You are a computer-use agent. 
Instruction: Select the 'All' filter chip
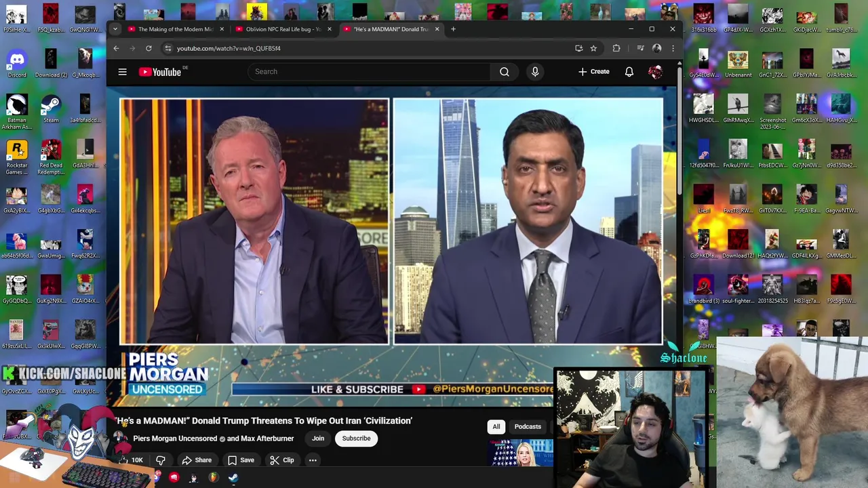[496, 426]
